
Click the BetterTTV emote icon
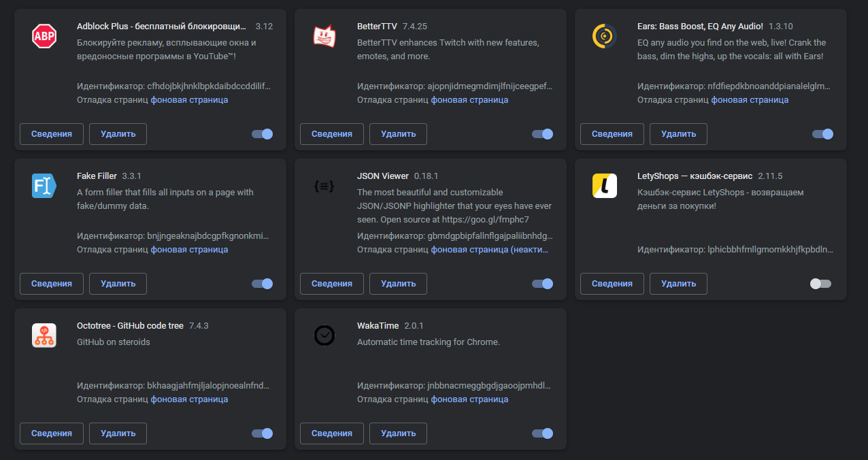tap(324, 36)
